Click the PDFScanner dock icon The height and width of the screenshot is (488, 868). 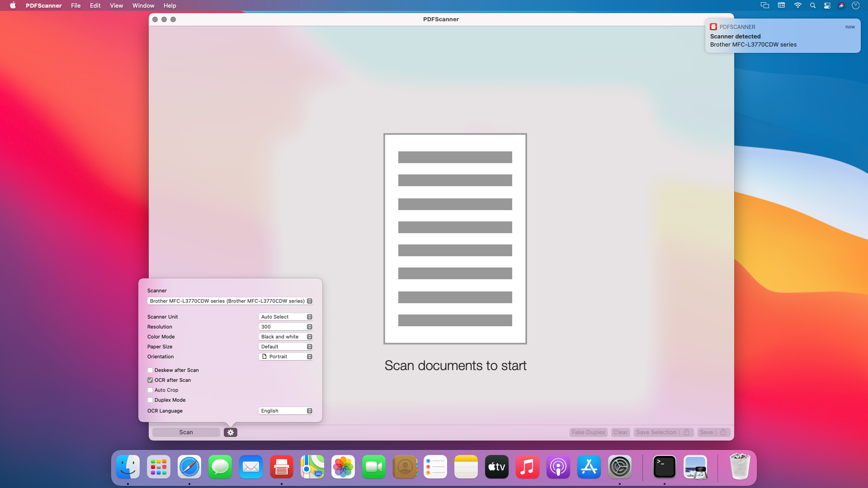coord(282,467)
